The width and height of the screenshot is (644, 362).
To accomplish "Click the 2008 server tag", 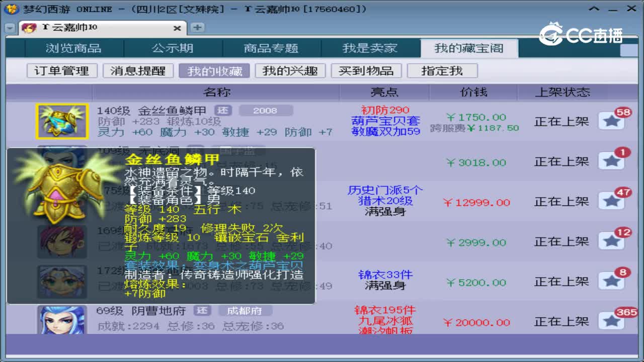I will [266, 110].
